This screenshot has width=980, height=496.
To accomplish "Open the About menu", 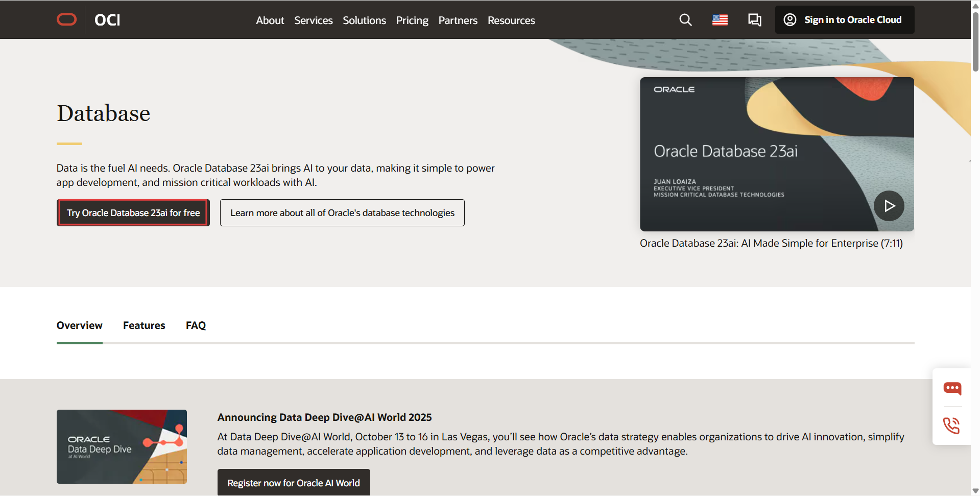I will click(270, 20).
